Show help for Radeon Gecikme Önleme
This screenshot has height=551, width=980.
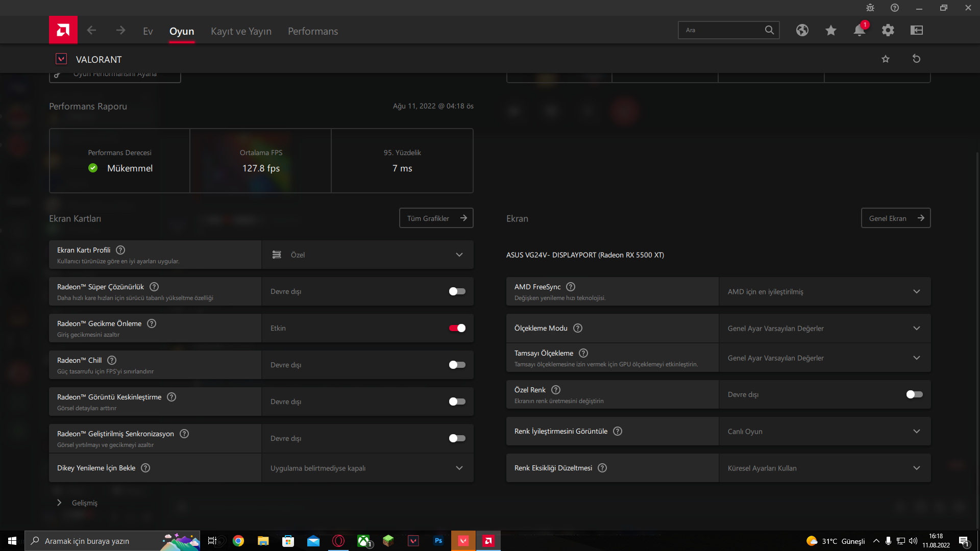point(152,323)
